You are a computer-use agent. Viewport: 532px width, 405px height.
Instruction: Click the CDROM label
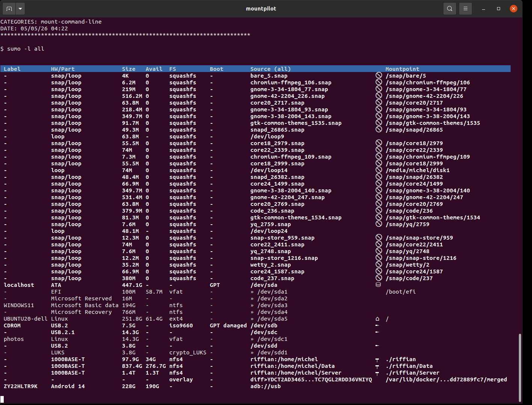point(12,325)
